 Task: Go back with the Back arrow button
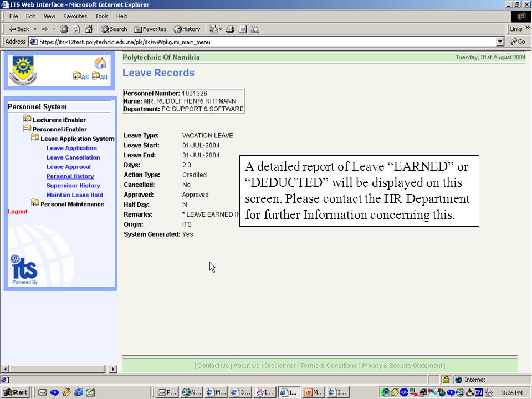(x=19, y=29)
